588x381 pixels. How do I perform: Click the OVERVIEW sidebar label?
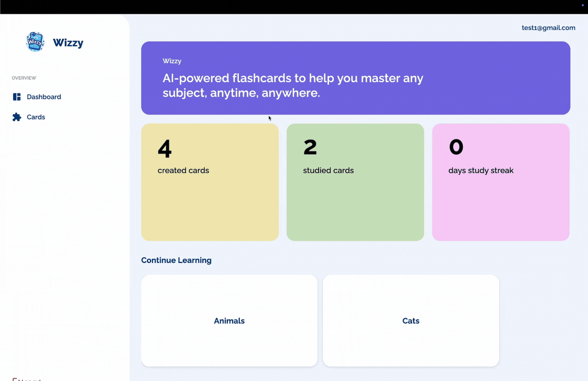click(24, 78)
